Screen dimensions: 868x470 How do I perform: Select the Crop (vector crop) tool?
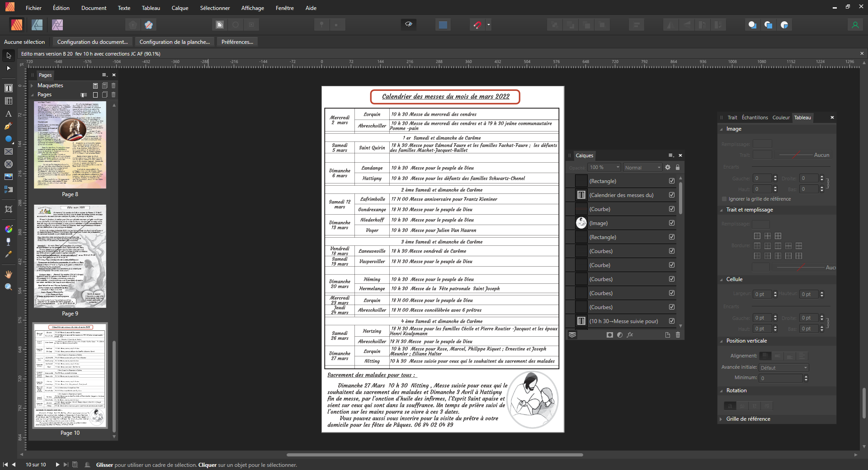(x=8, y=209)
